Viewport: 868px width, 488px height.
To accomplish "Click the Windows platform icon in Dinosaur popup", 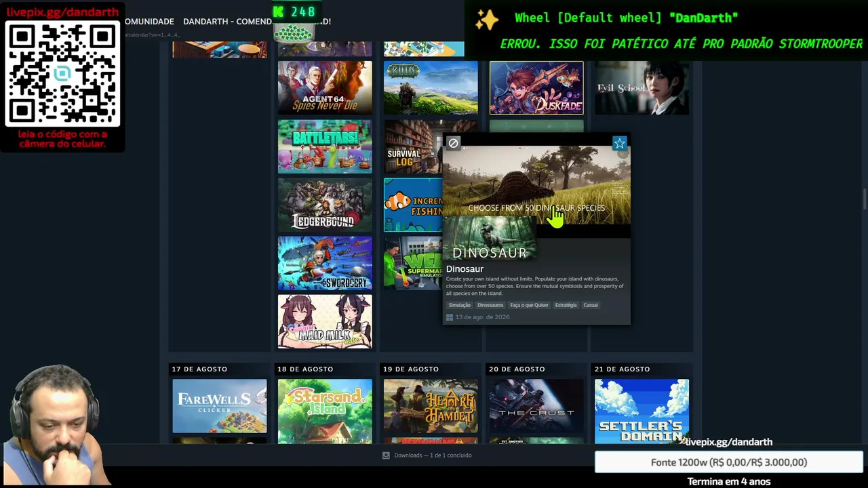I will coord(449,317).
